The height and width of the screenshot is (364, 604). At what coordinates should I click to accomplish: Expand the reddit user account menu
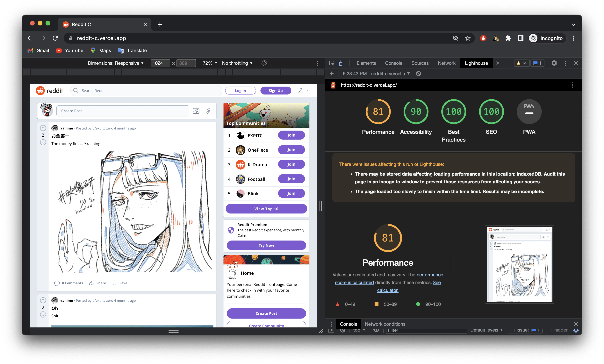coord(303,91)
